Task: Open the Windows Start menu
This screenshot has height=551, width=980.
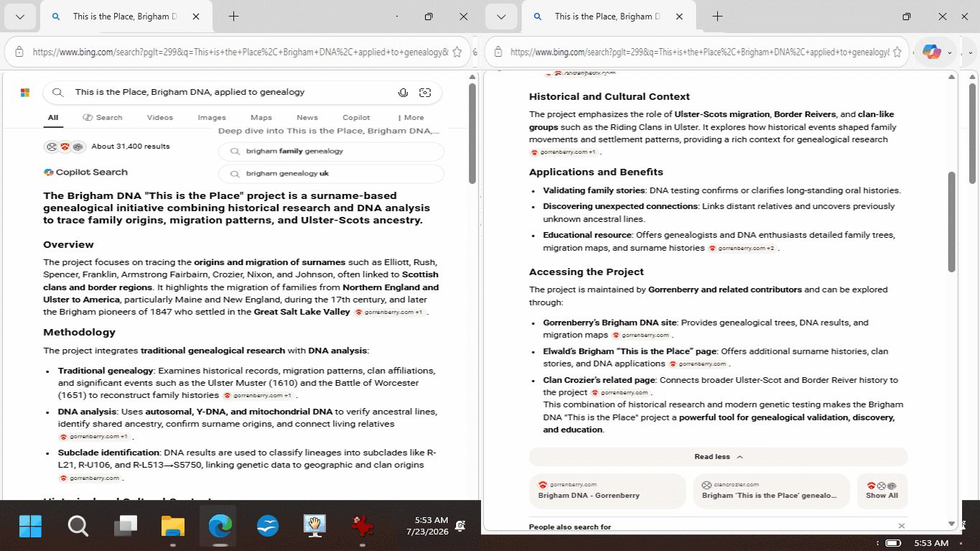Action: click(x=30, y=527)
